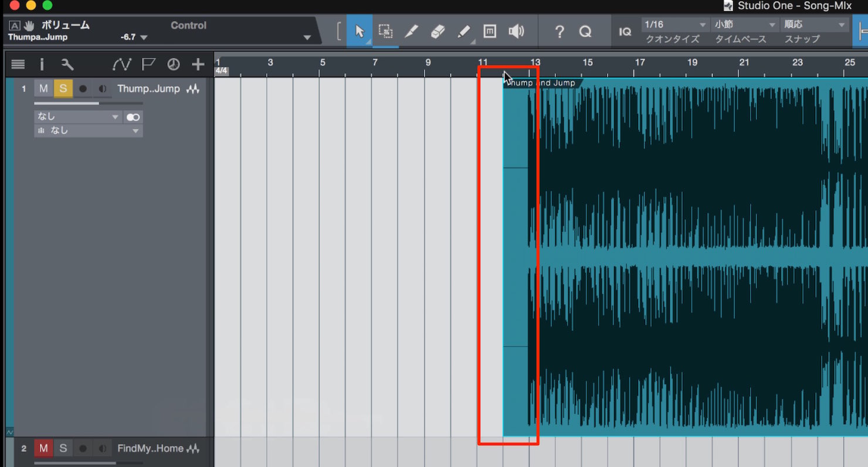Open the first なし input dropdown

[77, 117]
